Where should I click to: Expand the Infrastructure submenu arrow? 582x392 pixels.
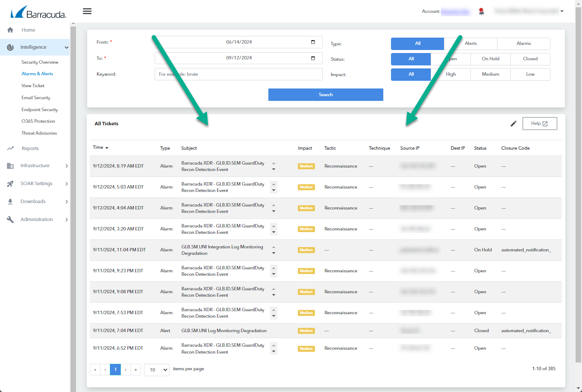point(66,166)
